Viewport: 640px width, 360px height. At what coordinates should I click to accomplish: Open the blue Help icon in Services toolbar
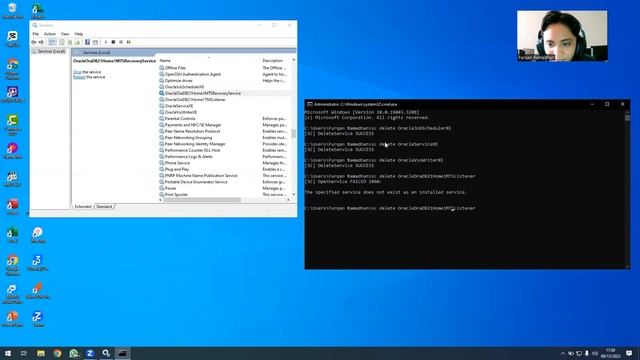(x=87, y=42)
